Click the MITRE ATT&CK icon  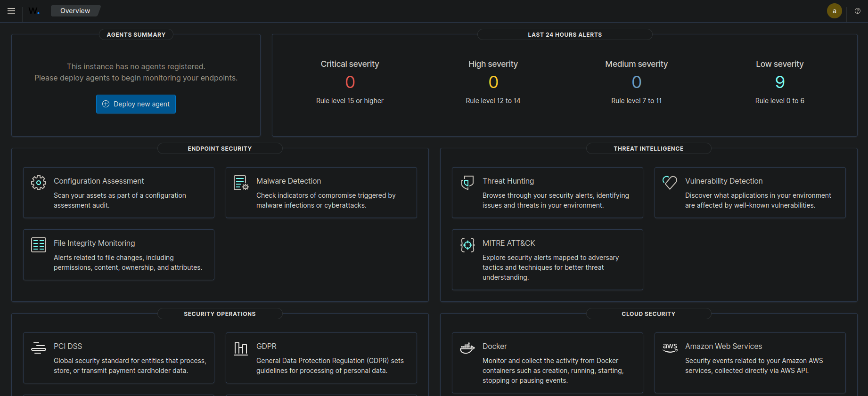pos(467,245)
